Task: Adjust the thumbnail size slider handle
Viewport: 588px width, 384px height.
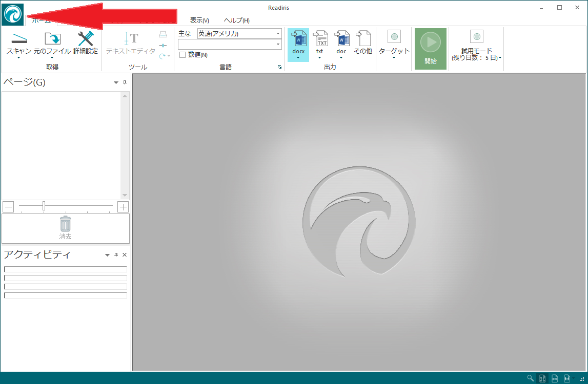Action: (x=44, y=206)
